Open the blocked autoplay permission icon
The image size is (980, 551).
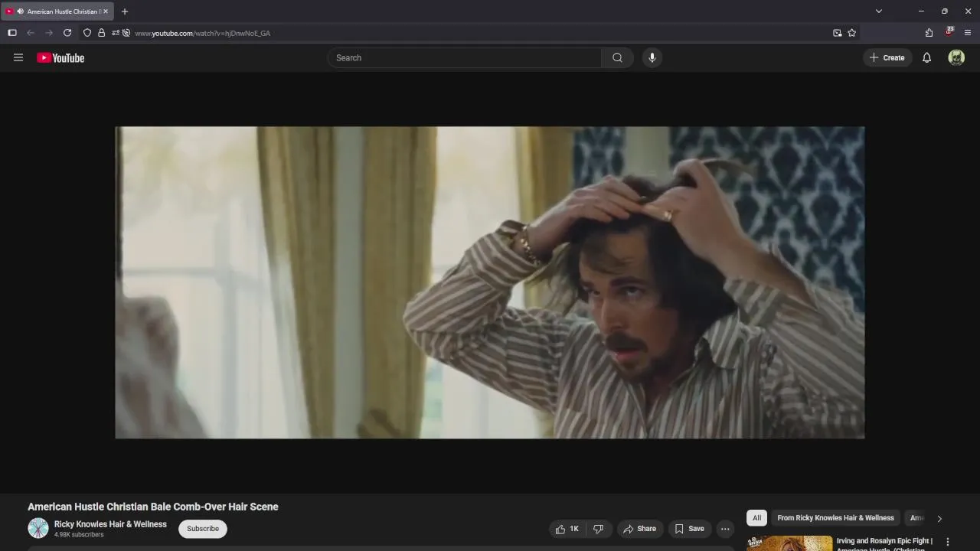(126, 33)
